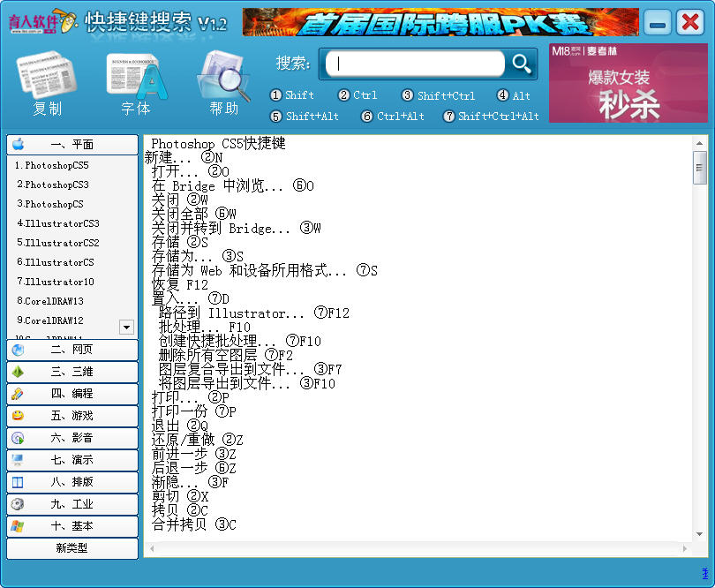
Task: Click inside the 搜索 search input field
Action: click(415, 64)
